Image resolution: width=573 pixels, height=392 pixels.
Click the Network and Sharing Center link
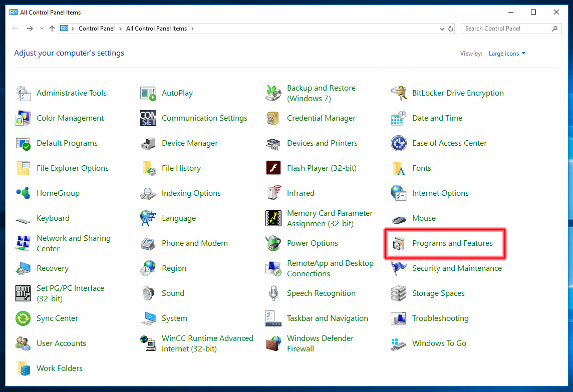point(74,243)
